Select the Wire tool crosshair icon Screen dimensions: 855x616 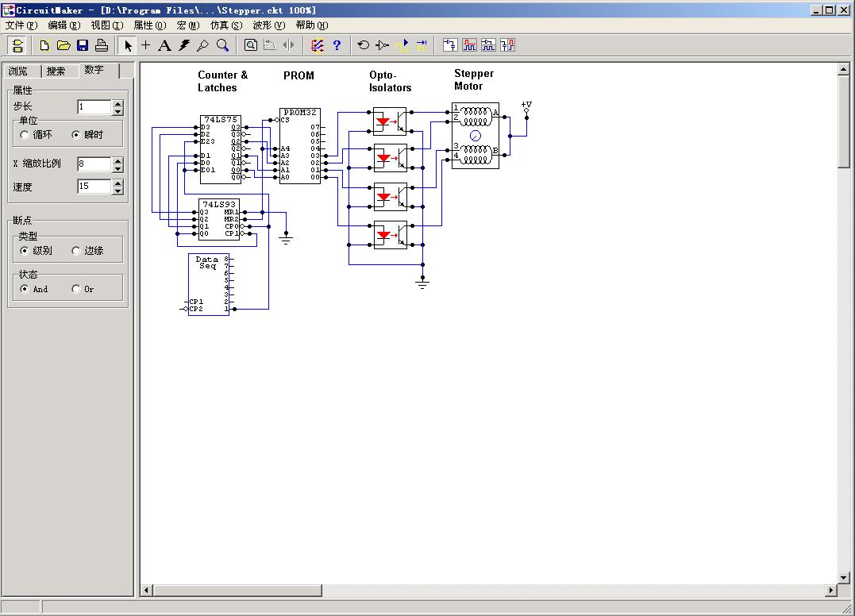point(145,45)
